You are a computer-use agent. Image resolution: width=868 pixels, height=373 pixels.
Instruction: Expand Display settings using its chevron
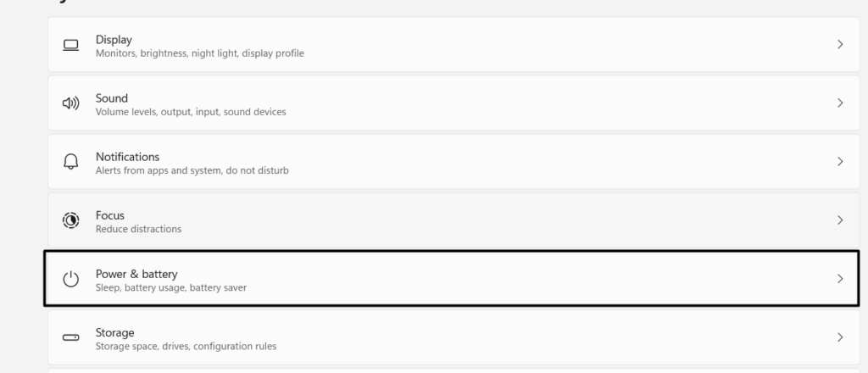[x=840, y=44]
